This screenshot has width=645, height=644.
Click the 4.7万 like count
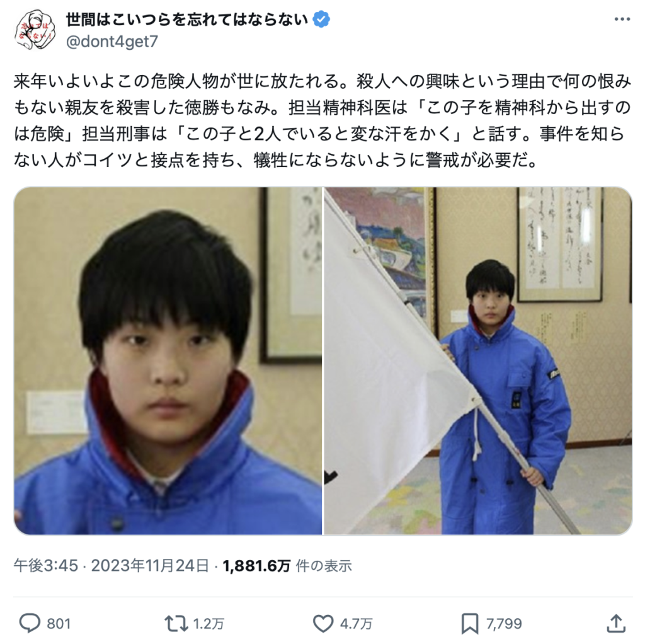pyautogui.click(x=357, y=624)
